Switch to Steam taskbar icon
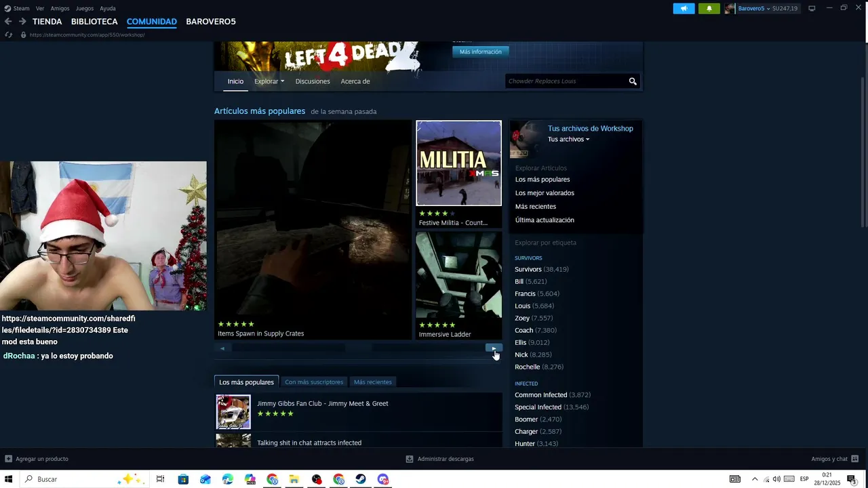This screenshot has height=488, width=868. coord(361,479)
